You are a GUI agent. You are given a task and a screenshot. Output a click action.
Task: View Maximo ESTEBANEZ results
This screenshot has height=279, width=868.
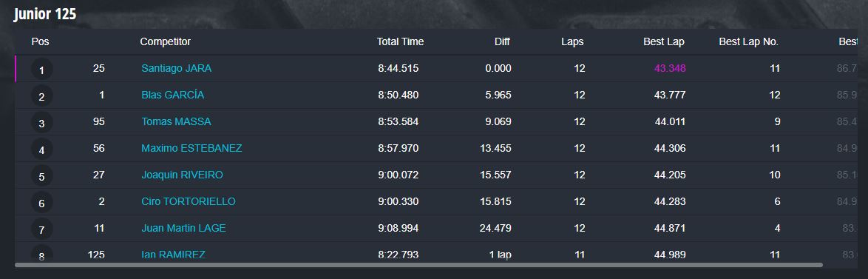tap(191, 148)
